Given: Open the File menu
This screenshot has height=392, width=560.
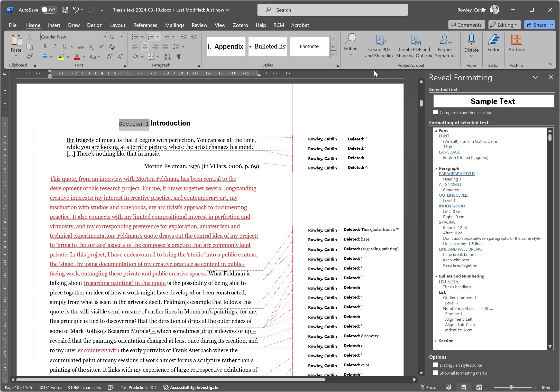Looking at the screenshot, I should 12,25.
